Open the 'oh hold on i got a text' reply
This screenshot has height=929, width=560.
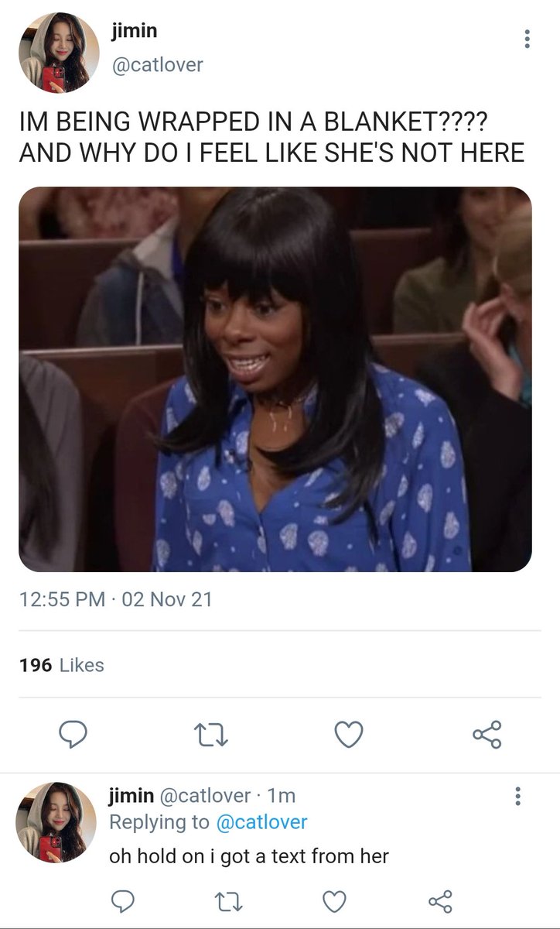(x=249, y=855)
